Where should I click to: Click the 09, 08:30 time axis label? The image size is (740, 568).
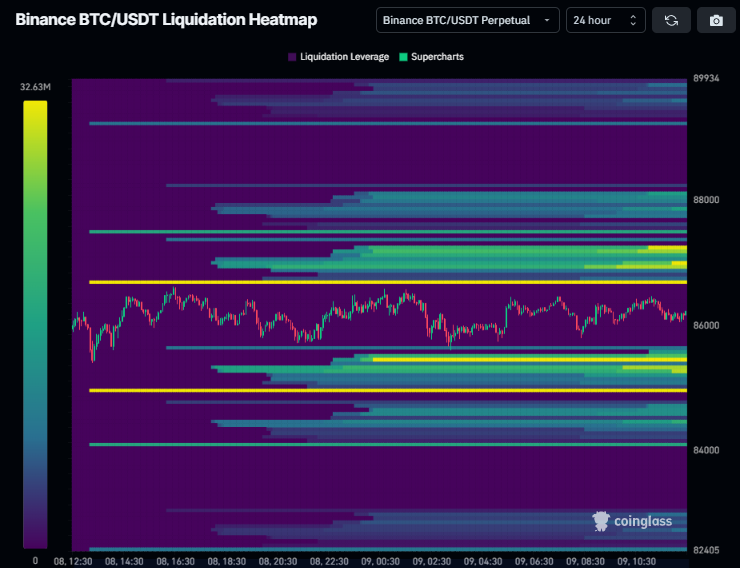point(585,561)
